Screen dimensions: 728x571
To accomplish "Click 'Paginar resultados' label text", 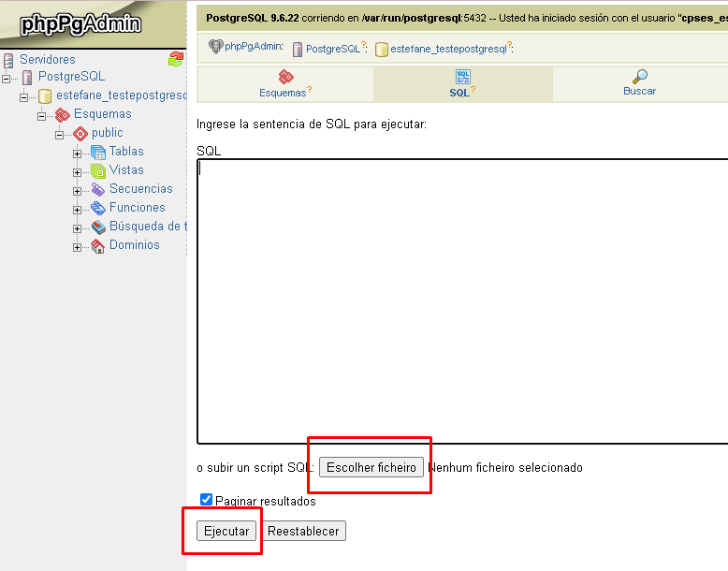I will point(266,501).
